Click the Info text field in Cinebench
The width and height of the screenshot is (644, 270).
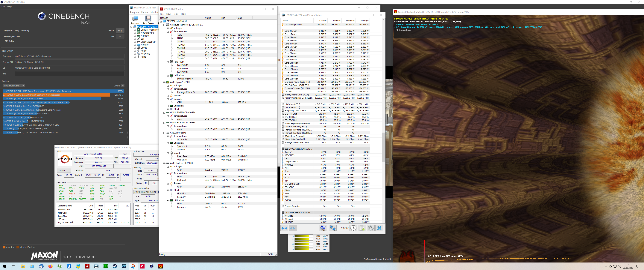coord(69,74)
